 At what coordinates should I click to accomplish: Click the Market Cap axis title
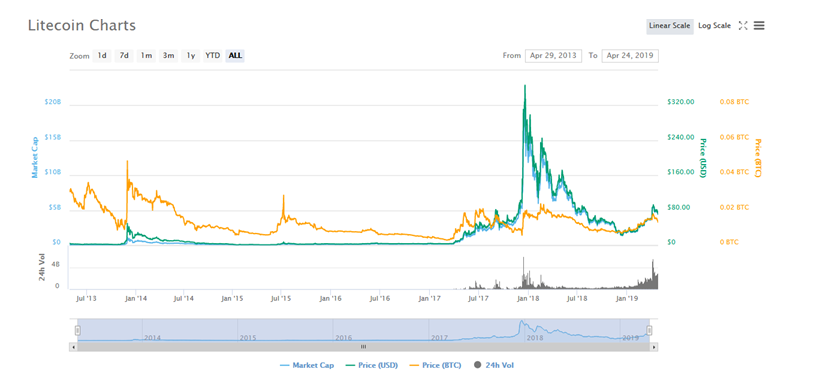pos(35,157)
